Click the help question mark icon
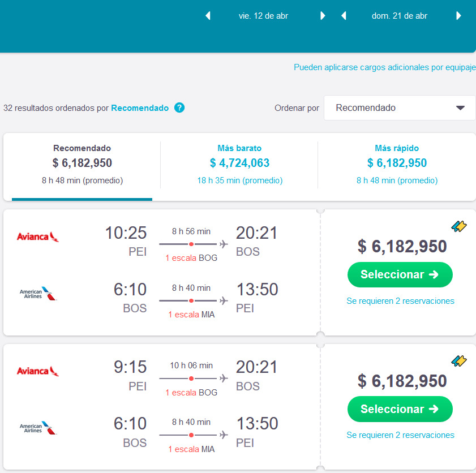The height and width of the screenshot is (473, 476). (179, 108)
